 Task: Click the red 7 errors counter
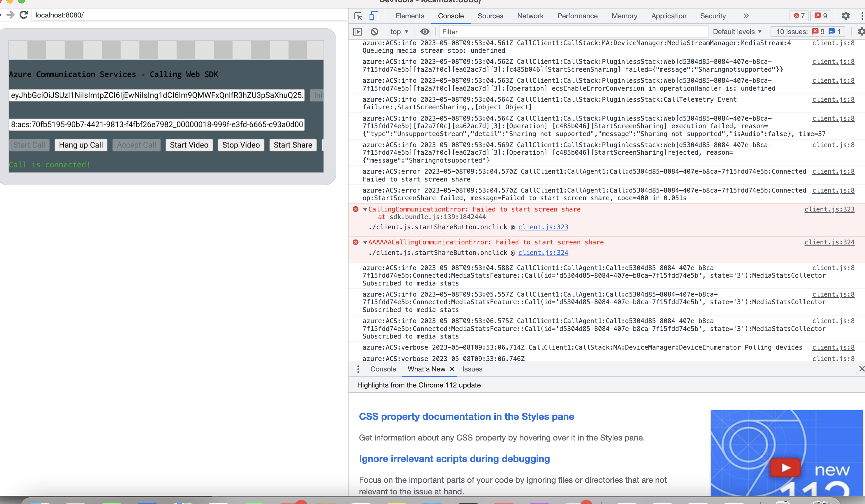pos(799,16)
